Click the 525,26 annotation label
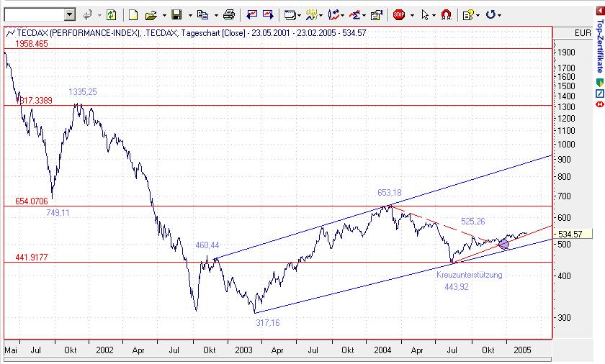This screenshot has width=605, height=364. tap(473, 221)
